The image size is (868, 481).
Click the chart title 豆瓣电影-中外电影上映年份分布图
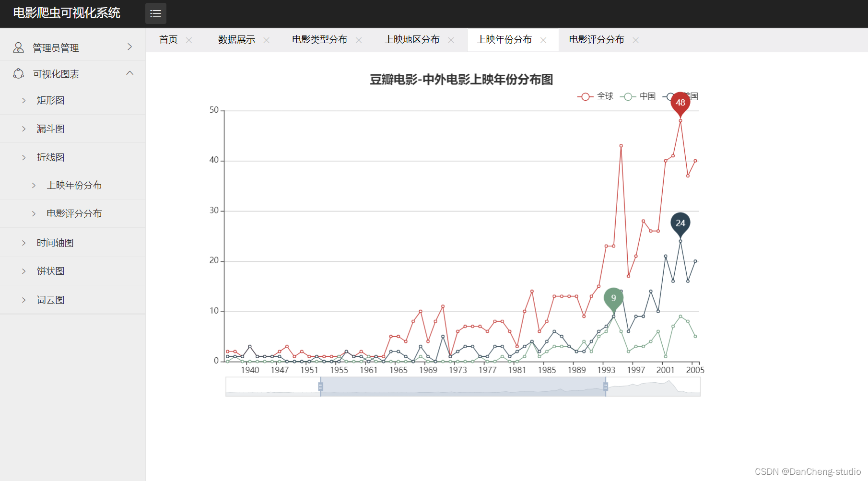(x=461, y=80)
